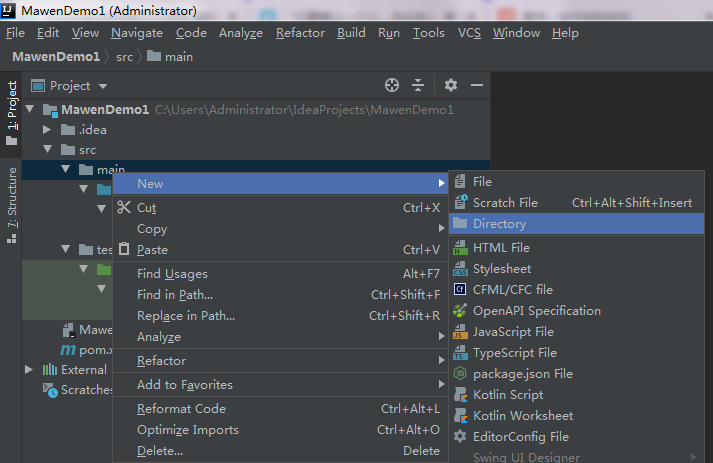The height and width of the screenshot is (463, 713).
Task: Click src in the breadcrumb bar
Action: tap(124, 57)
